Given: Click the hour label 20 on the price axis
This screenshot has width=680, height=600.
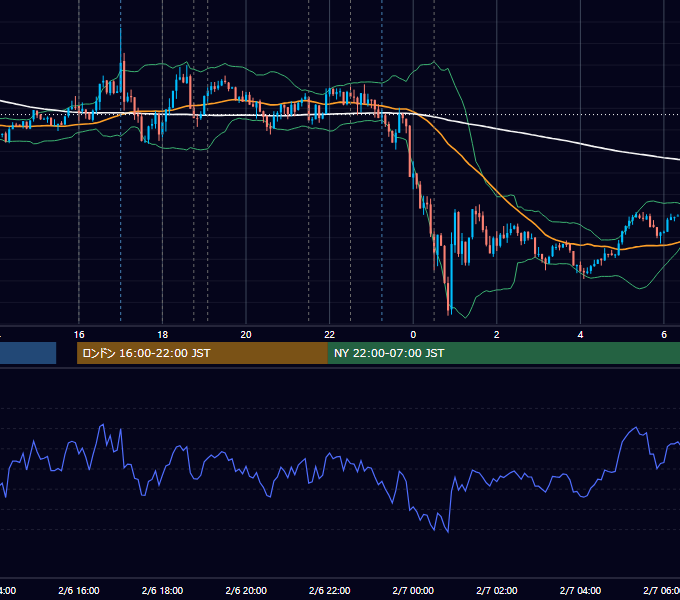Looking at the screenshot, I should click(x=246, y=335).
